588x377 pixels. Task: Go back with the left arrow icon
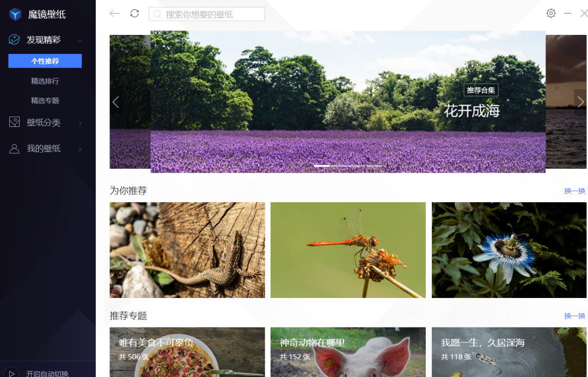pos(114,14)
